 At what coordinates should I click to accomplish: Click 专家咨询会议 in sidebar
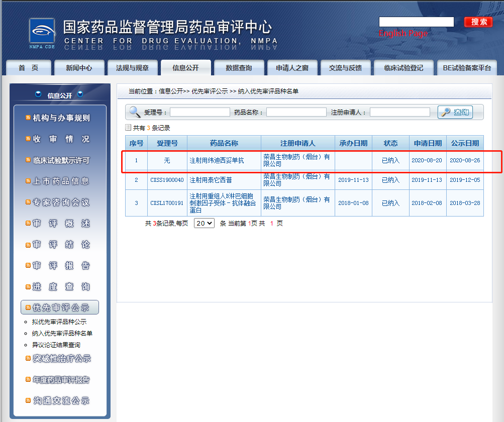coord(61,202)
